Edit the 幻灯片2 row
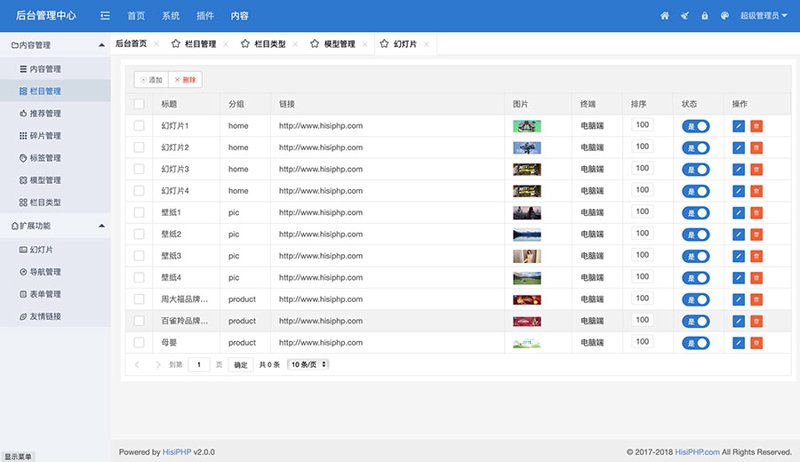 tap(738, 148)
